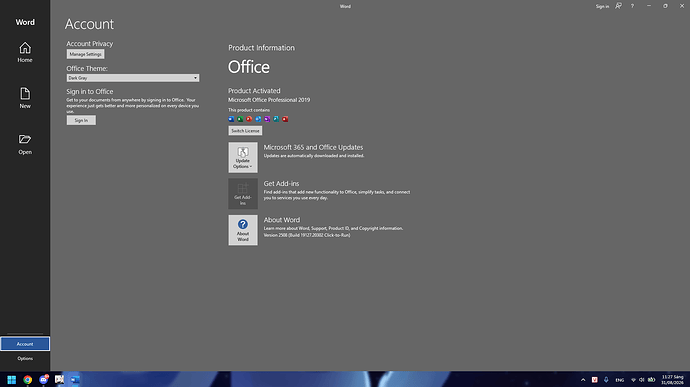Open Options from the sidebar
The width and height of the screenshot is (690, 387).
pos(25,358)
